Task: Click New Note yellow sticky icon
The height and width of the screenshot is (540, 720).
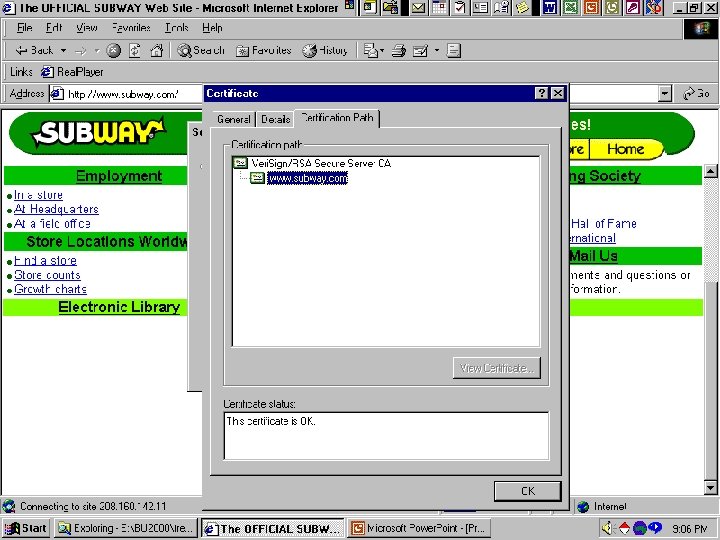Action: (522, 7)
